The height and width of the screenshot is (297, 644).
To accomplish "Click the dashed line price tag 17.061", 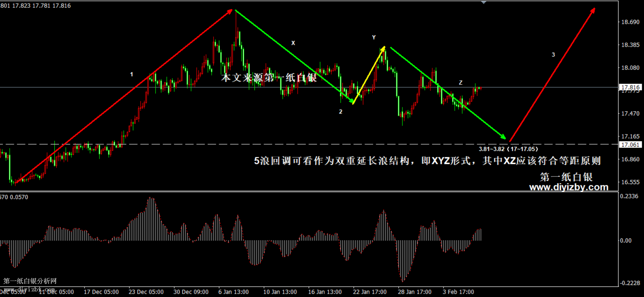I will tap(630, 145).
